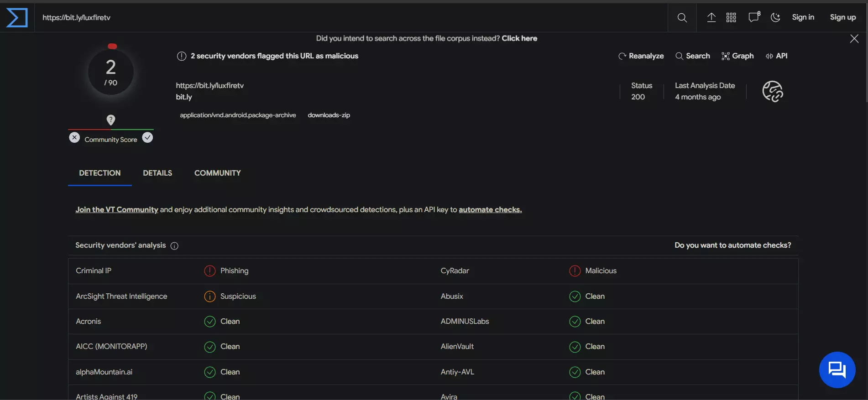
Task: Click Search button next to Reanalyze
Action: 692,56
